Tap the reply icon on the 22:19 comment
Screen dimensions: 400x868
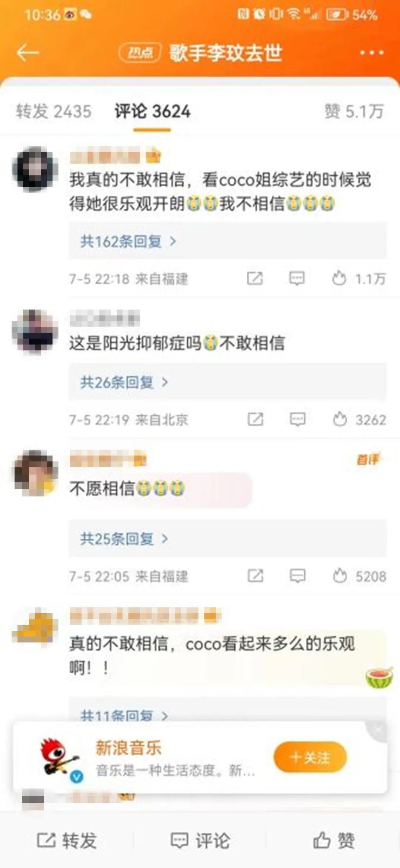tap(297, 419)
